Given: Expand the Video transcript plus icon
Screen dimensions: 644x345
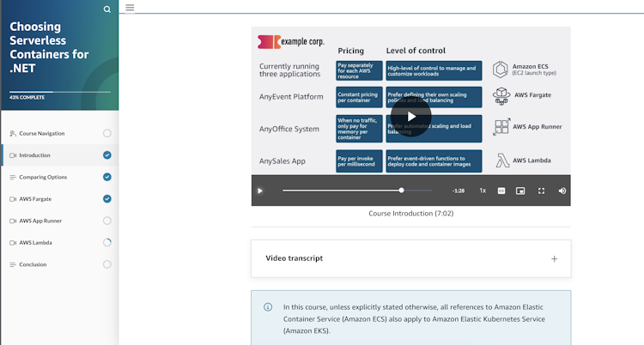Looking at the screenshot, I should point(555,259).
